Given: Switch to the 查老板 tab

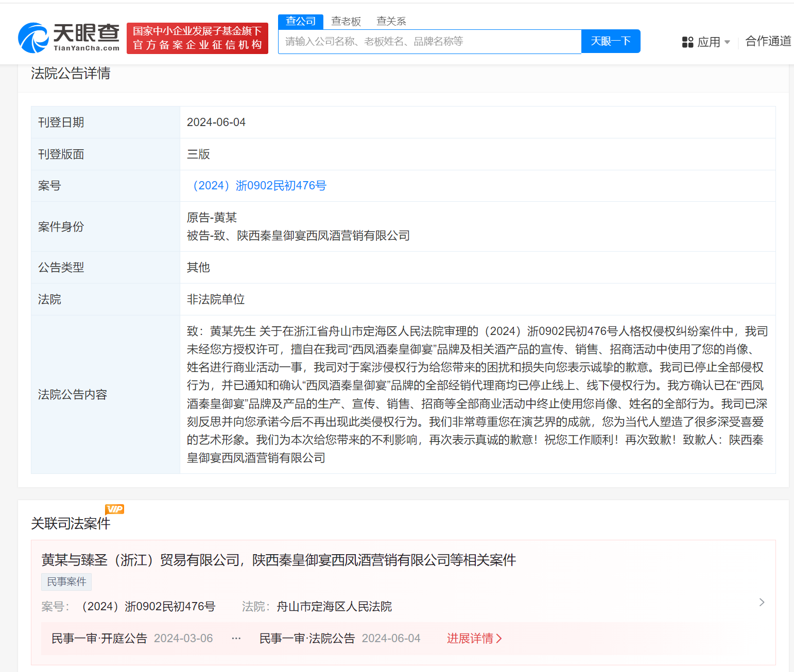Looking at the screenshot, I should coord(346,21).
